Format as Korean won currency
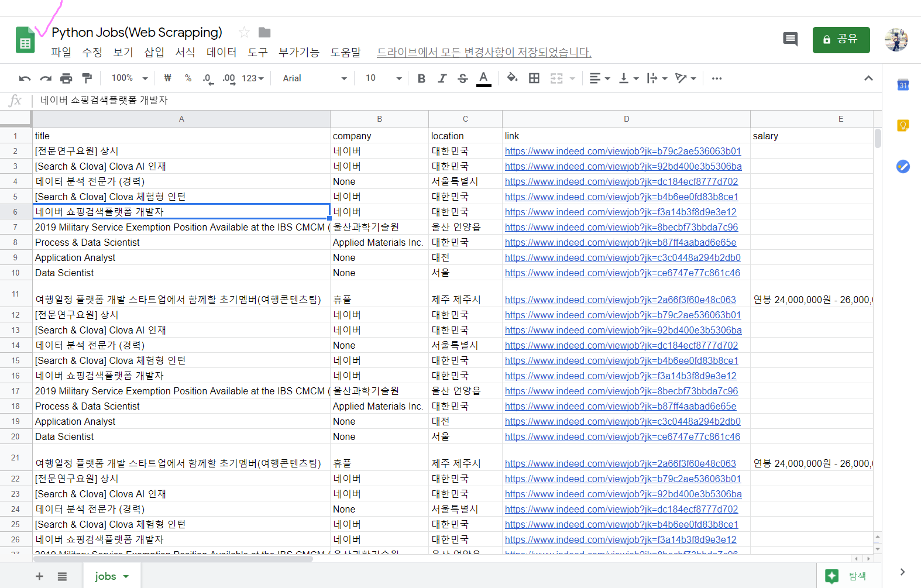 click(x=168, y=78)
